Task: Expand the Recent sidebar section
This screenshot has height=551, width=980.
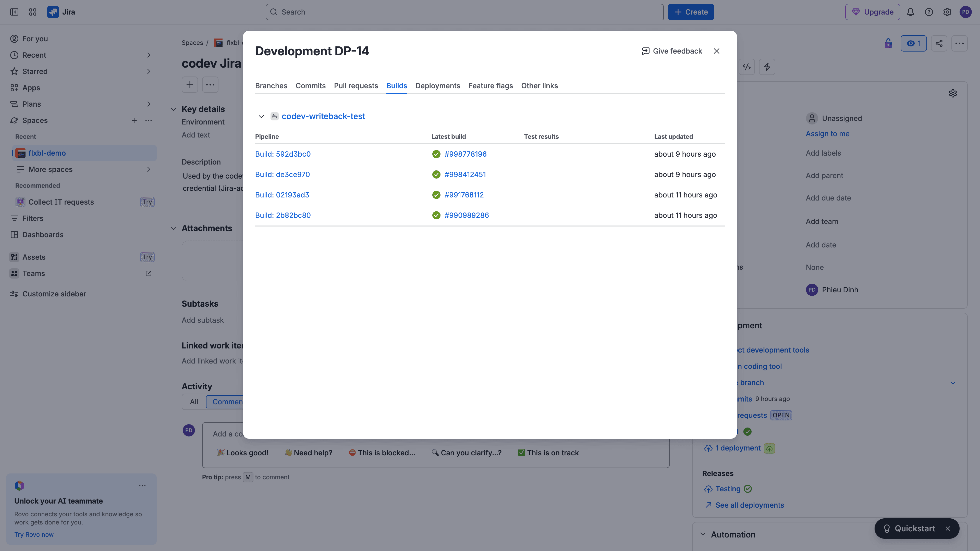Action: coord(149,55)
